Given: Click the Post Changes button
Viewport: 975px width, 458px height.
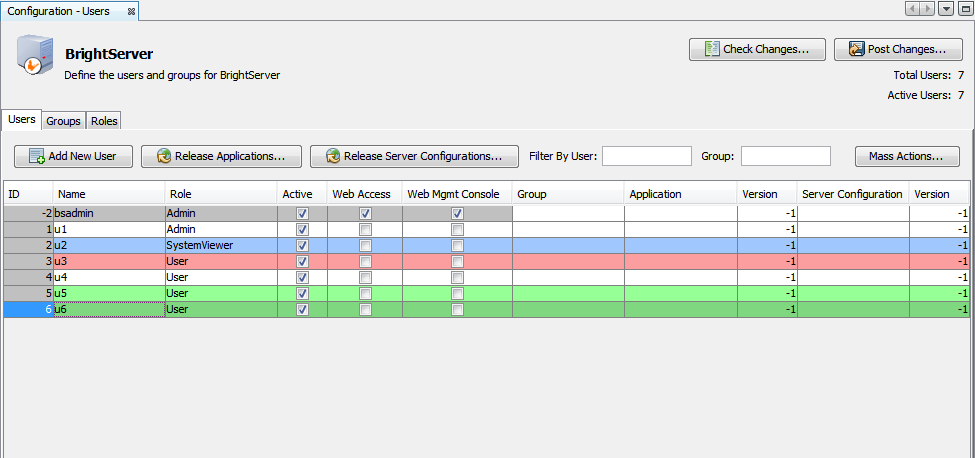Looking at the screenshot, I should (x=898, y=49).
